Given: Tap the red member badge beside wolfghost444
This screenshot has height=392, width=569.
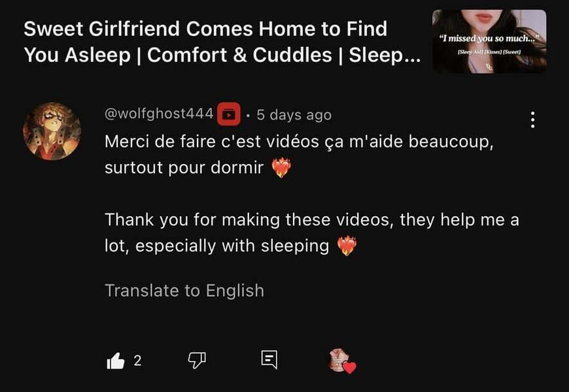Looking at the screenshot, I should [229, 114].
